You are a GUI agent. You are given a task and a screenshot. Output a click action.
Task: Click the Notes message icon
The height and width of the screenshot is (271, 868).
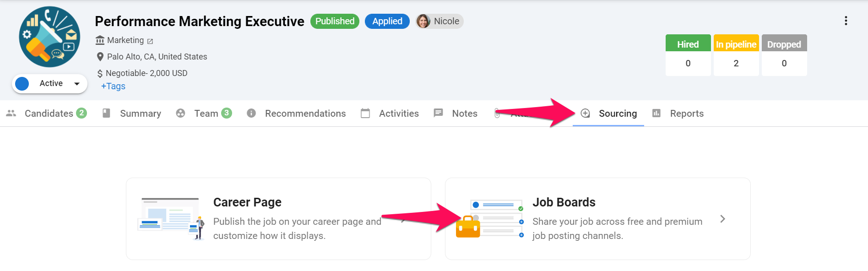438,113
